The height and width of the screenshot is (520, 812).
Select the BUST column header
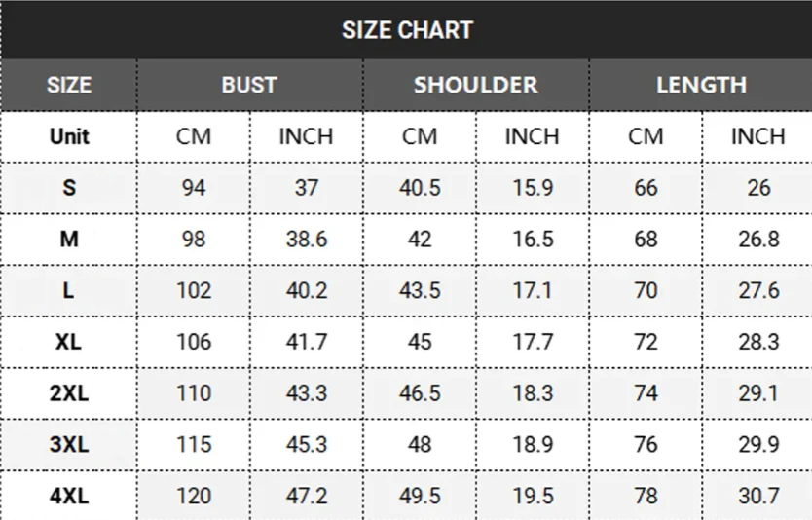click(250, 85)
